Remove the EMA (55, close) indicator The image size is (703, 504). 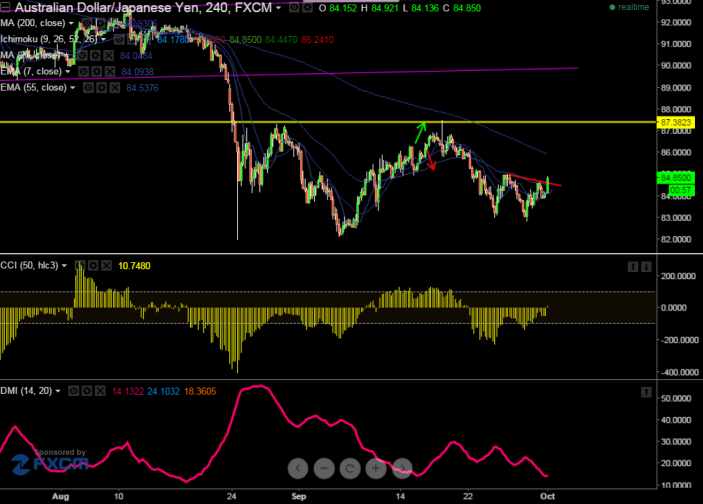115,88
